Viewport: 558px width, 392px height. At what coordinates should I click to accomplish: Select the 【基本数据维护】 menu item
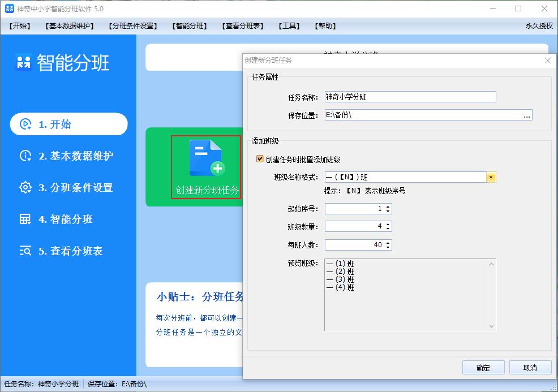coord(70,25)
